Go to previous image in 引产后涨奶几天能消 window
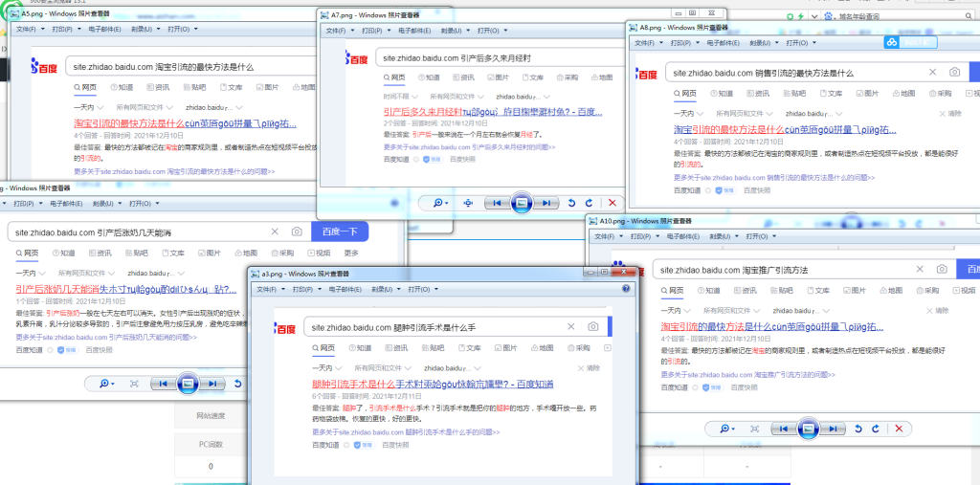Viewport: 980px width, 485px height. (x=165, y=384)
